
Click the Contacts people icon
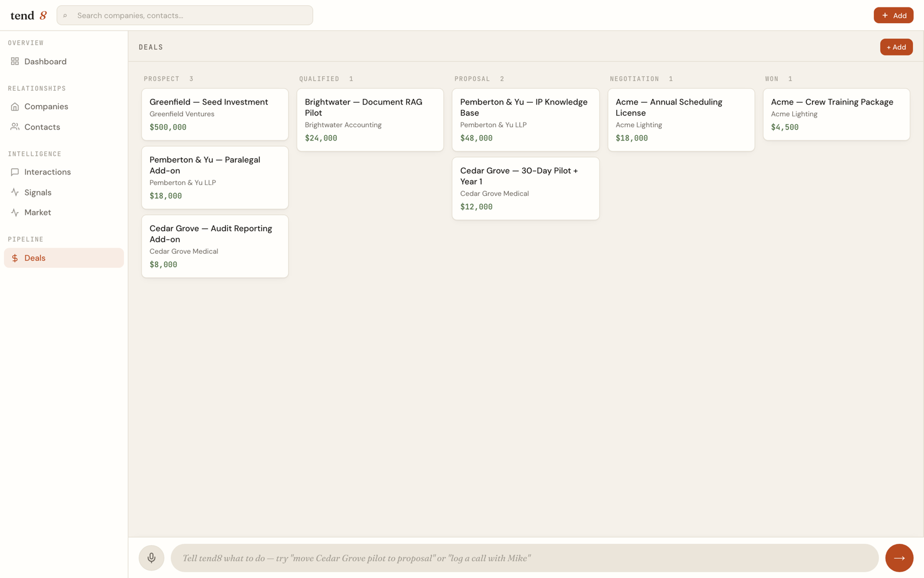[15, 127]
